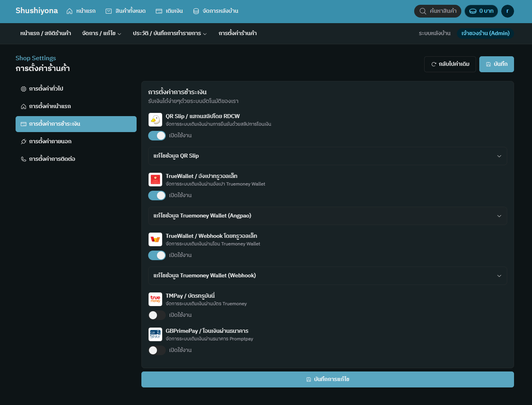Click the TrueWallet red Angpao icon
This screenshot has height=405, width=532.
[x=155, y=180]
